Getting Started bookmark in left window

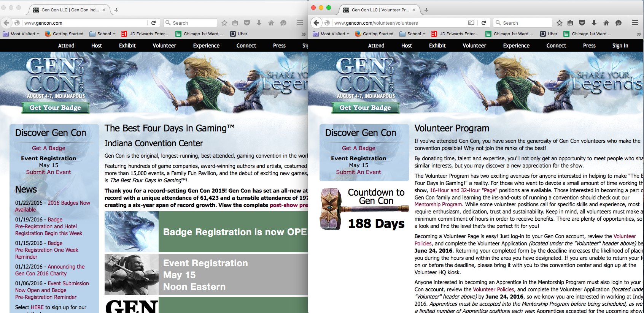[x=64, y=34]
